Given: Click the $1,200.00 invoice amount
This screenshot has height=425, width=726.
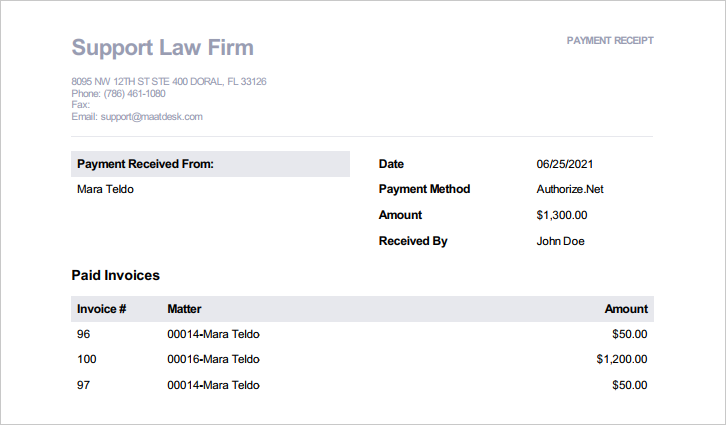Looking at the screenshot, I should 621,359.
